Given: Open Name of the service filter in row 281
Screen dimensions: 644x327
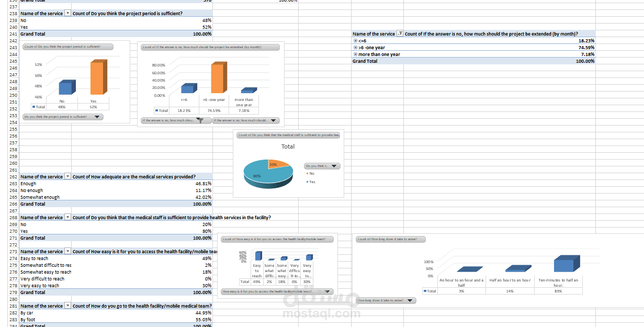Looking at the screenshot, I should (x=67, y=306).
